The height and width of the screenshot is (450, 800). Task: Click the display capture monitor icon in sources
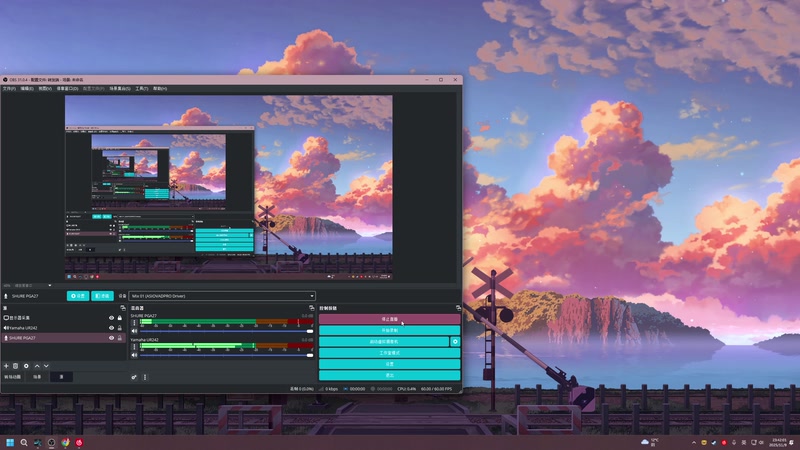point(6,318)
